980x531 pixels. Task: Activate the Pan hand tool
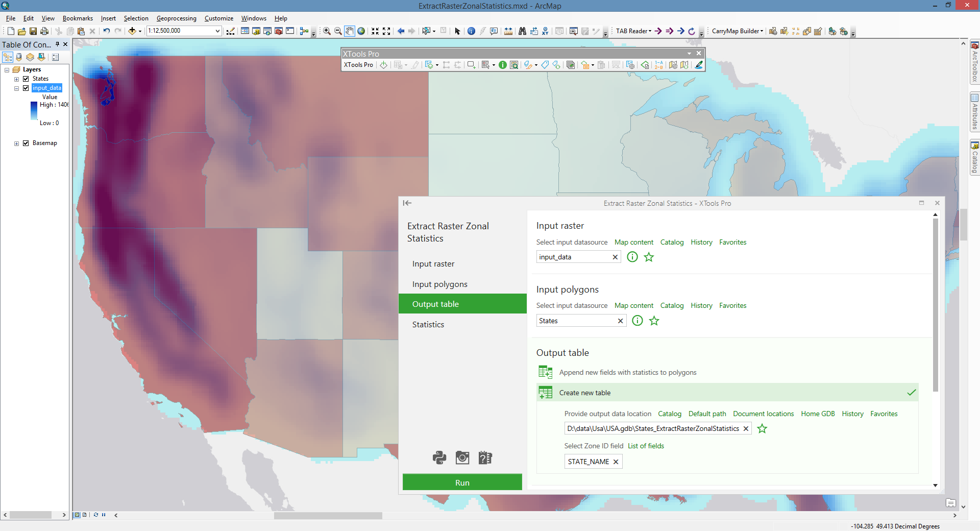pyautogui.click(x=349, y=31)
